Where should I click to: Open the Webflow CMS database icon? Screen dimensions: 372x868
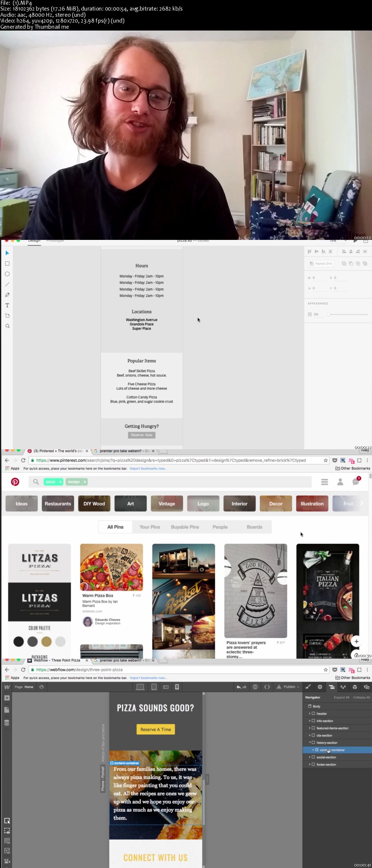click(x=7, y=723)
